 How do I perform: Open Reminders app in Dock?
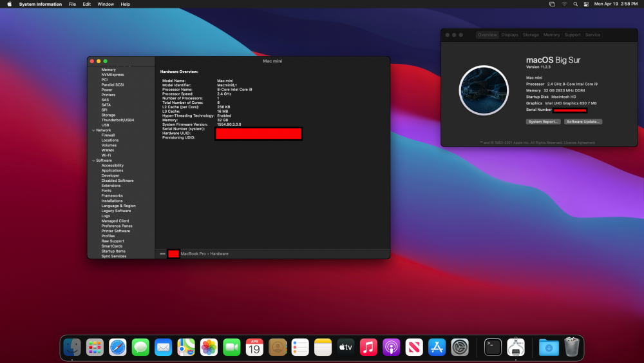pyautogui.click(x=300, y=348)
